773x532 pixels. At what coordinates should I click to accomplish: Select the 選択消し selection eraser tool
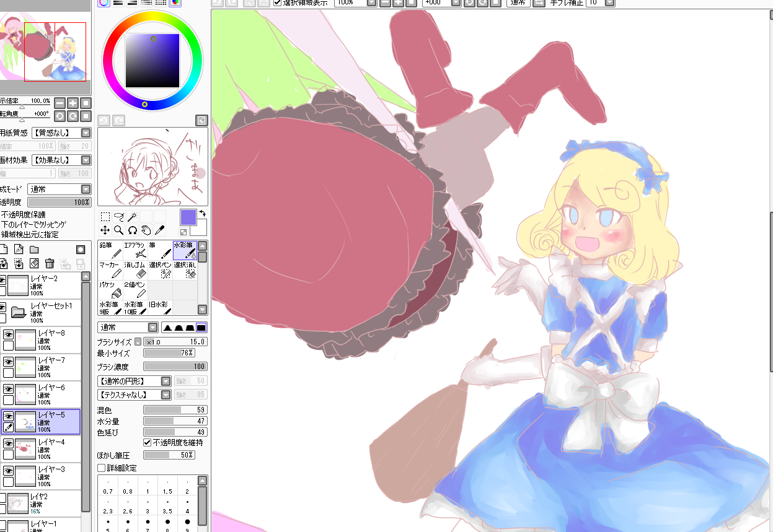pos(185,270)
